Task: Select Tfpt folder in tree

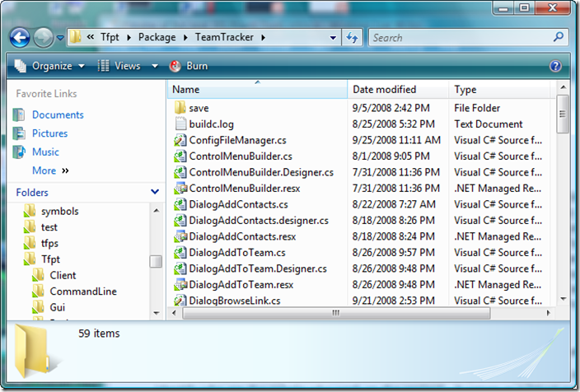Action: coord(50,259)
